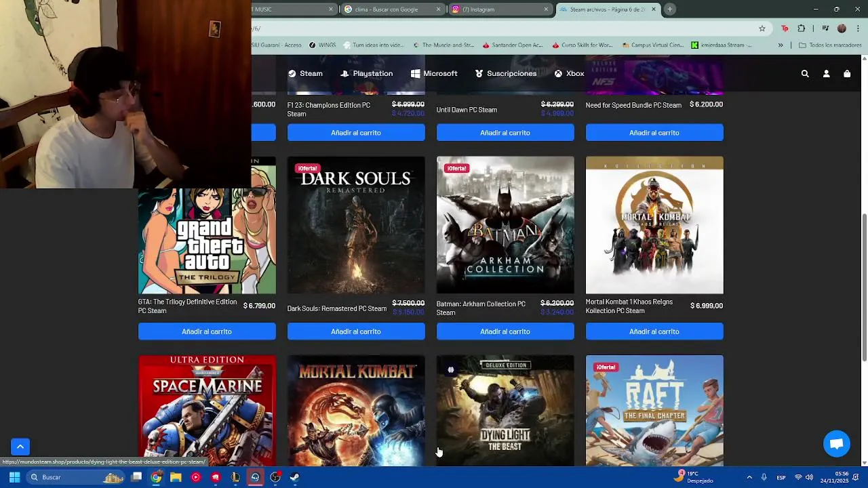The height and width of the screenshot is (488, 868).
Task: Add Dark Souls: Remastered to cart
Action: (x=356, y=331)
